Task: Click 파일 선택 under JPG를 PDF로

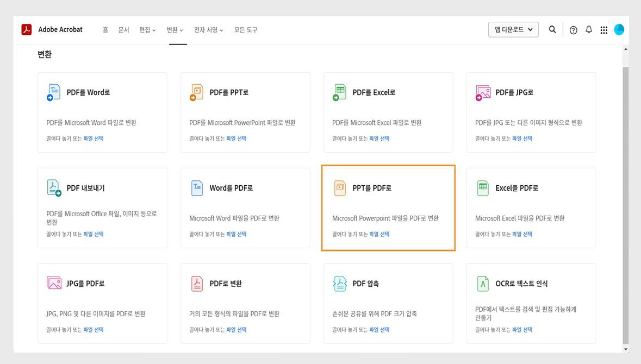Action: click(x=92, y=329)
